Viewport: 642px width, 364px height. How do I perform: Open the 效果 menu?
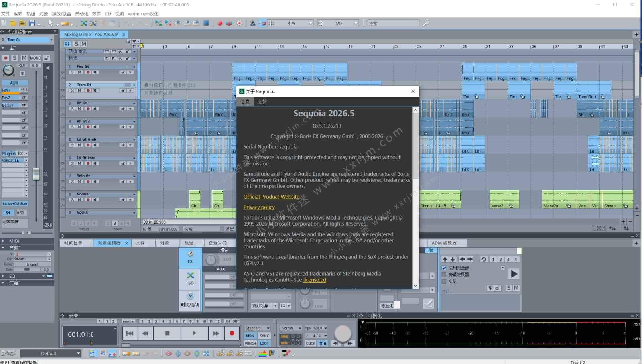97,14
